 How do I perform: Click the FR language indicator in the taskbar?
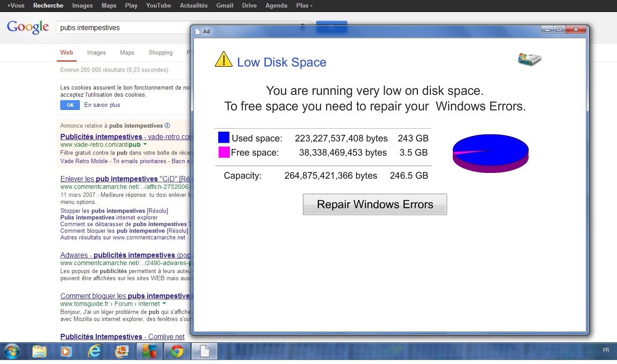pyautogui.click(x=606, y=350)
